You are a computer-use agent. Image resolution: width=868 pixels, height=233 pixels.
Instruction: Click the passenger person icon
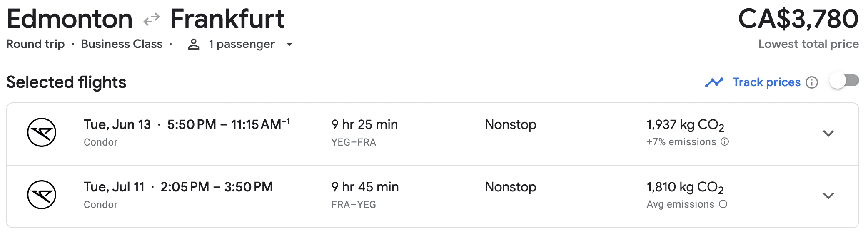pyautogui.click(x=194, y=44)
